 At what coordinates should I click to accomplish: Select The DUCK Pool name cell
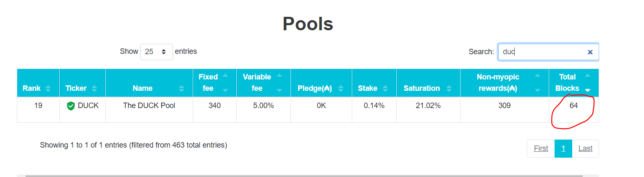point(149,106)
